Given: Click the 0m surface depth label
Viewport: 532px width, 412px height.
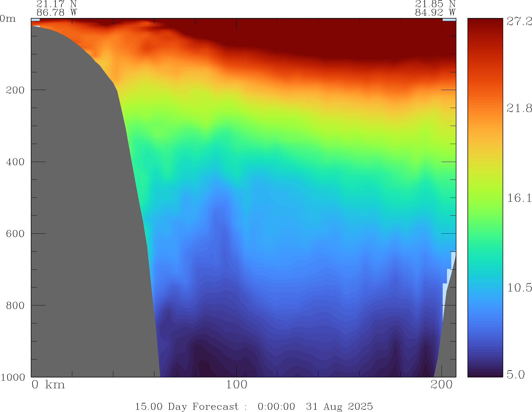Looking at the screenshot, I should pyautogui.click(x=8, y=19).
